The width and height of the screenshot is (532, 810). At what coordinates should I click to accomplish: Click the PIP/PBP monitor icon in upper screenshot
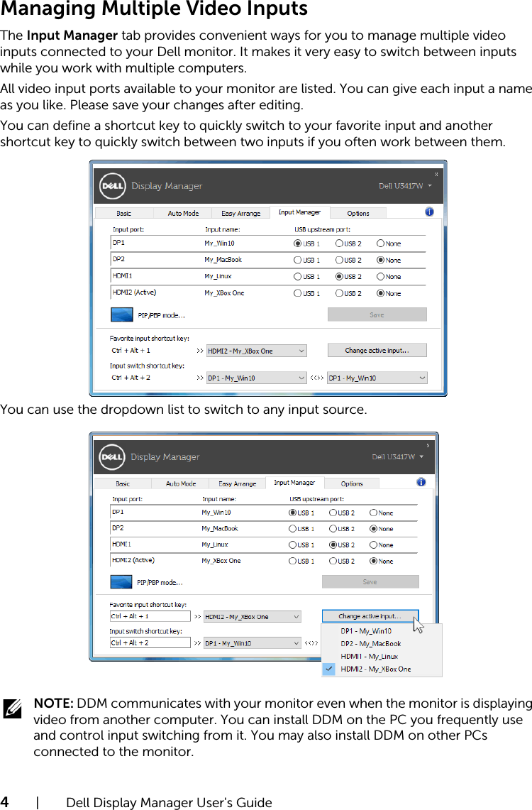click(122, 314)
